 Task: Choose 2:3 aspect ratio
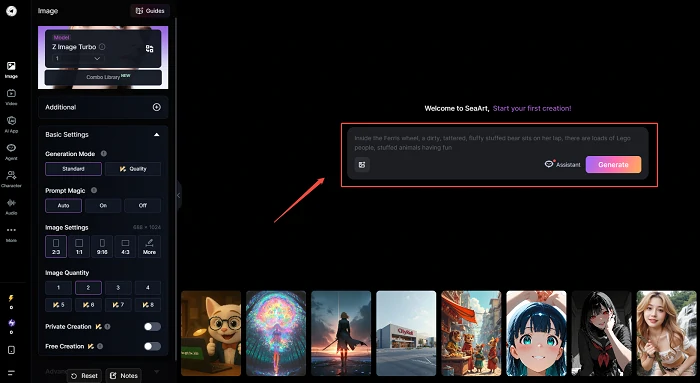(x=56, y=246)
